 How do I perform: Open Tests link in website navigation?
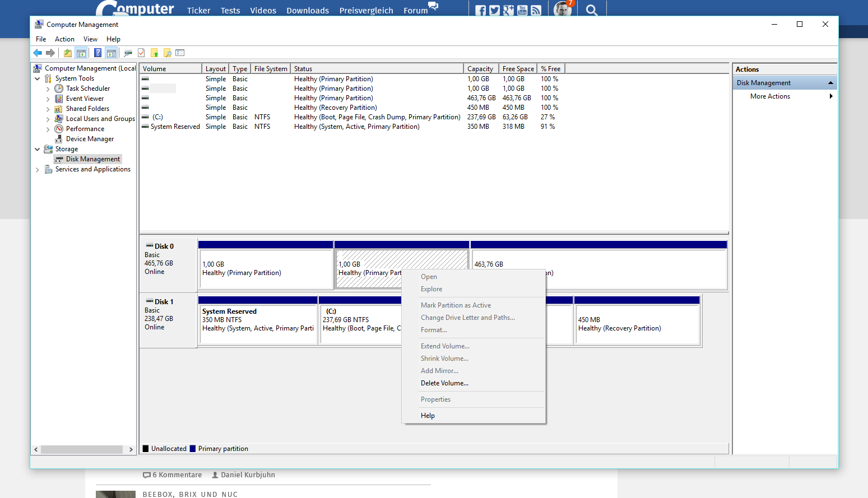(230, 11)
